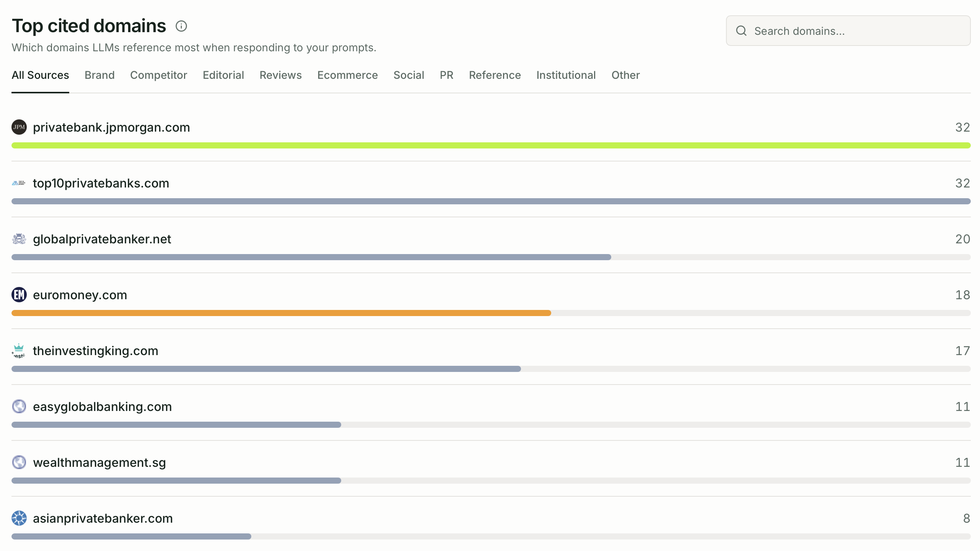Switch to the Brand tab
980x551 pixels.
pos(99,75)
